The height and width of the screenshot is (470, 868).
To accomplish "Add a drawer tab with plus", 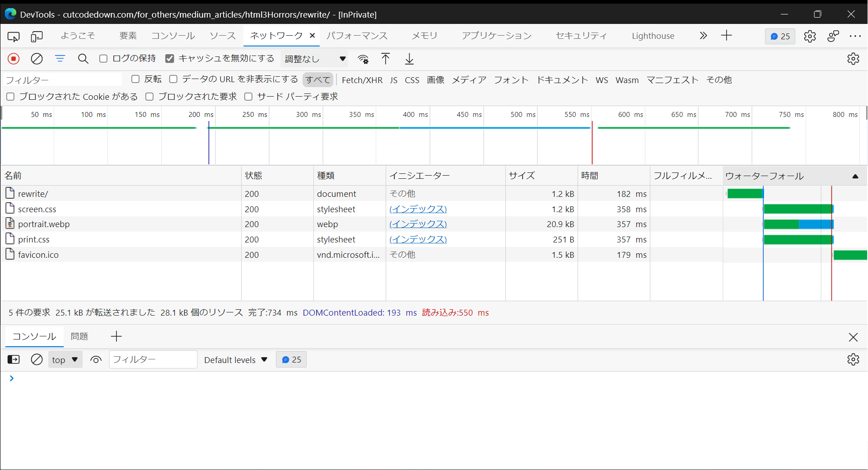I will [116, 336].
